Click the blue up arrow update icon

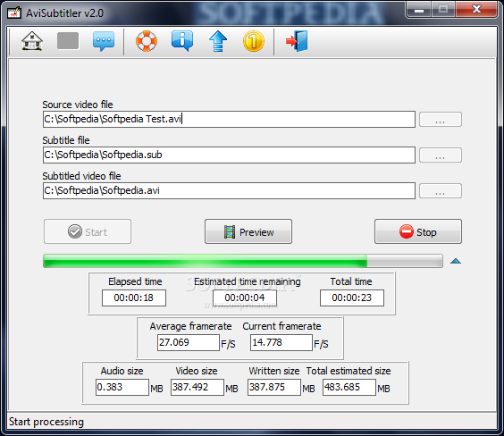(x=218, y=41)
